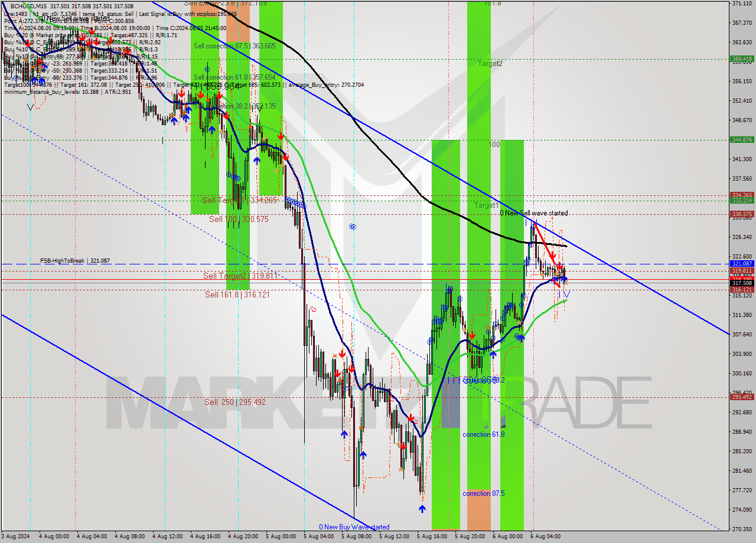Click the '6 Aug 00:00' time axis label
Image resolution: width=756 pixels, height=543 pixels.
[x=507, y=537]
